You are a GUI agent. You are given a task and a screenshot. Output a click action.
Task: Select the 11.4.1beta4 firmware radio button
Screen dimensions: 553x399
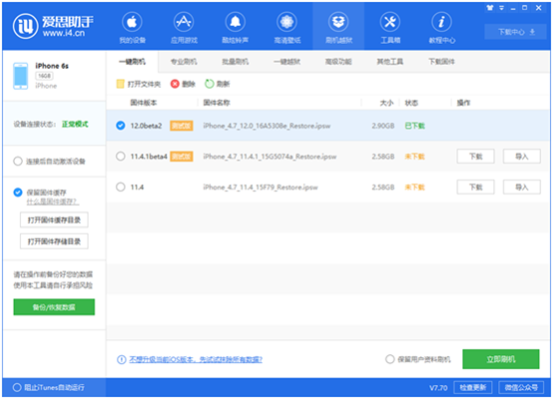point(121,156)
